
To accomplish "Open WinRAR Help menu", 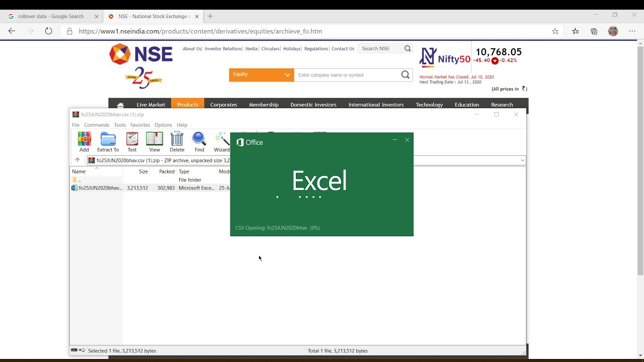I will pos(182,125).
